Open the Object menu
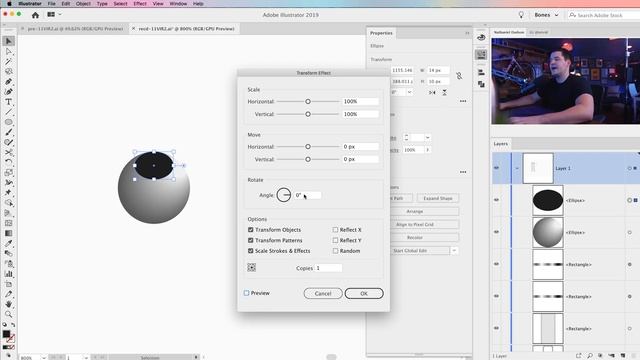Image resolution: width=640 pixels, height=360 pixels. [x=83, y=4]
